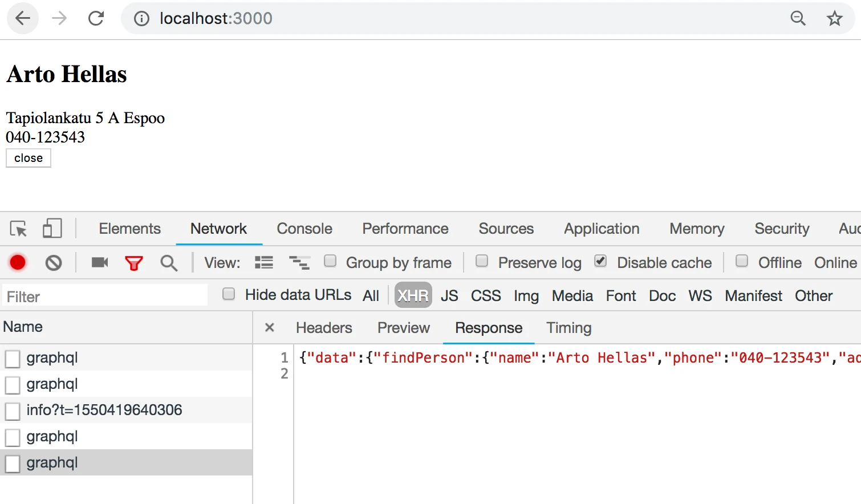Toggle the device toolbar icon
The height and width of the screenshot is (504, 861).
tap(52, 229)
